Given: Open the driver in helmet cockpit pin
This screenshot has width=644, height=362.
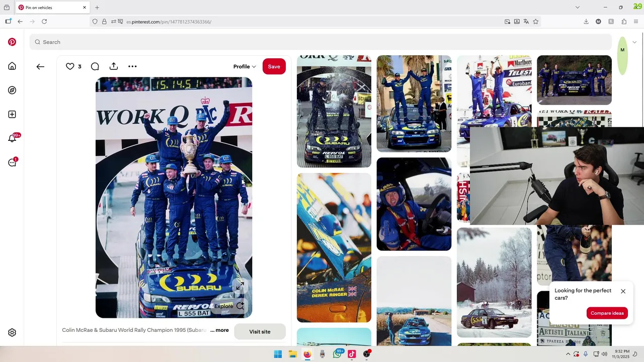Looking at the screenshot, I should pos(414,204).
